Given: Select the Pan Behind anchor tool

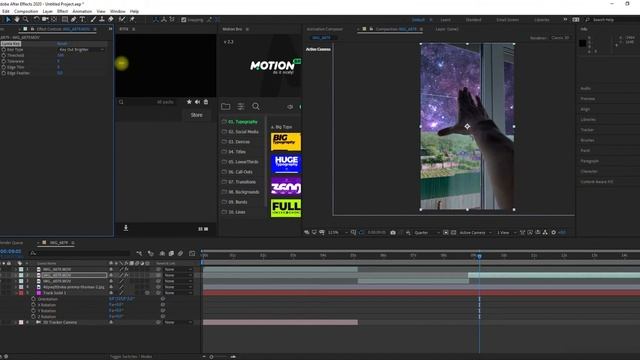Looking at the screenshot, I should [54, 20].
